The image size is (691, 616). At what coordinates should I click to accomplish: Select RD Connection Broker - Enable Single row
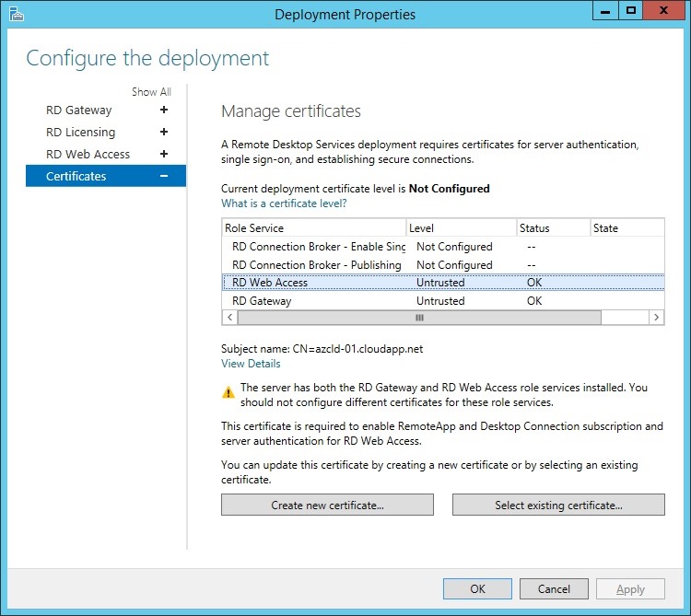[443, 247]
